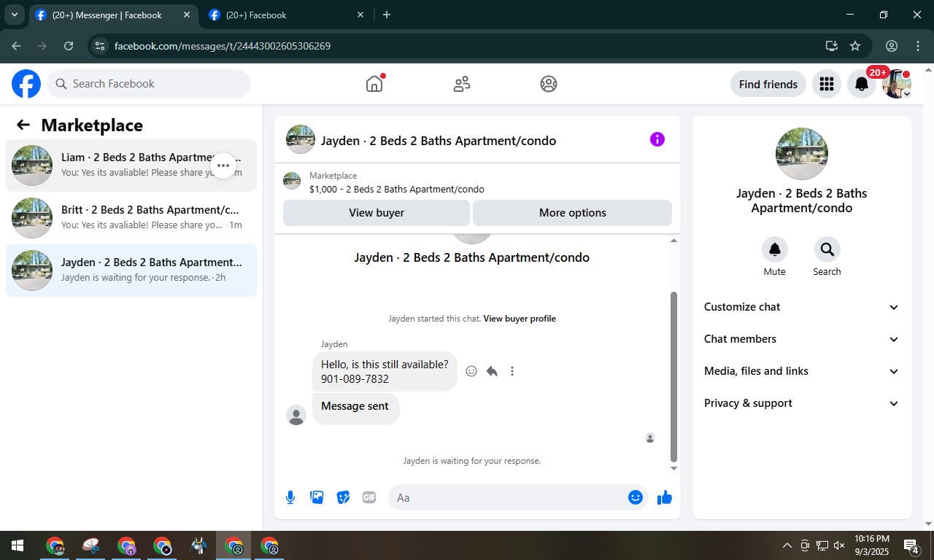Screen dimensions: 934x560
Task: Expand Media, files and links section
Action: click(802, 371)
